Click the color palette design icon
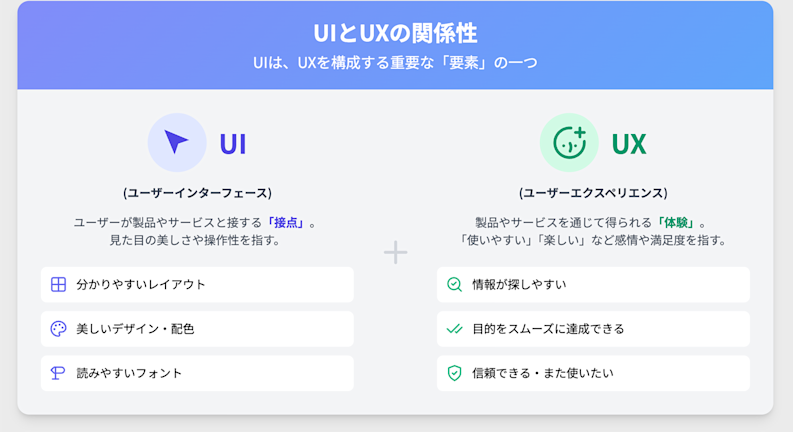The image size is (793, 432). 58,329
